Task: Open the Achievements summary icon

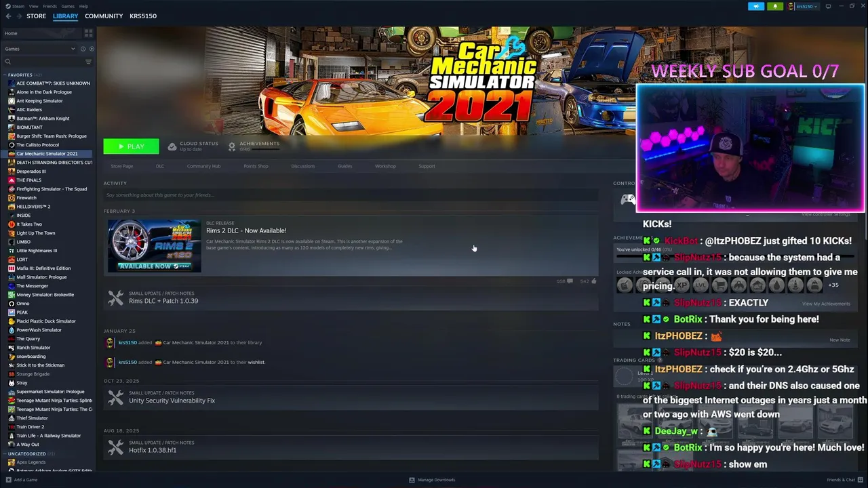Action: pos(232,146)
